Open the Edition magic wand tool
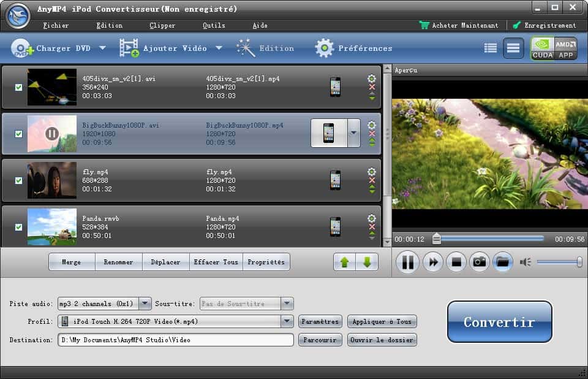 (x=246, y=48)
